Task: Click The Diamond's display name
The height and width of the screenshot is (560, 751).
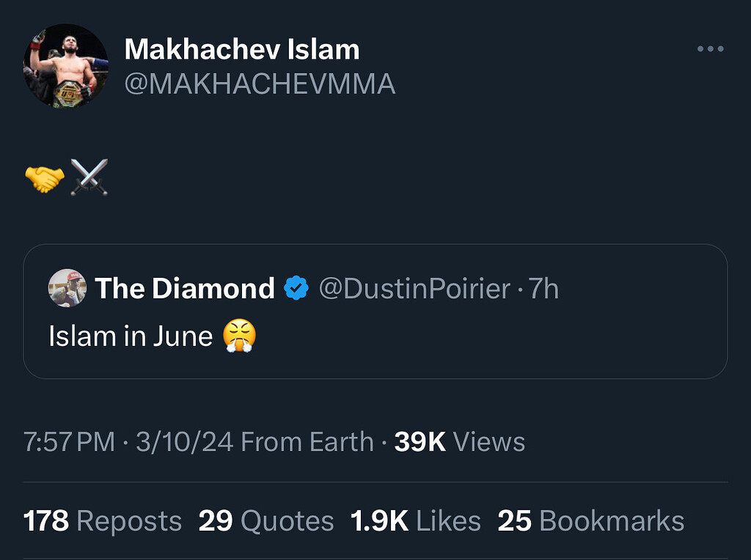Action: (x=185, y=288)
